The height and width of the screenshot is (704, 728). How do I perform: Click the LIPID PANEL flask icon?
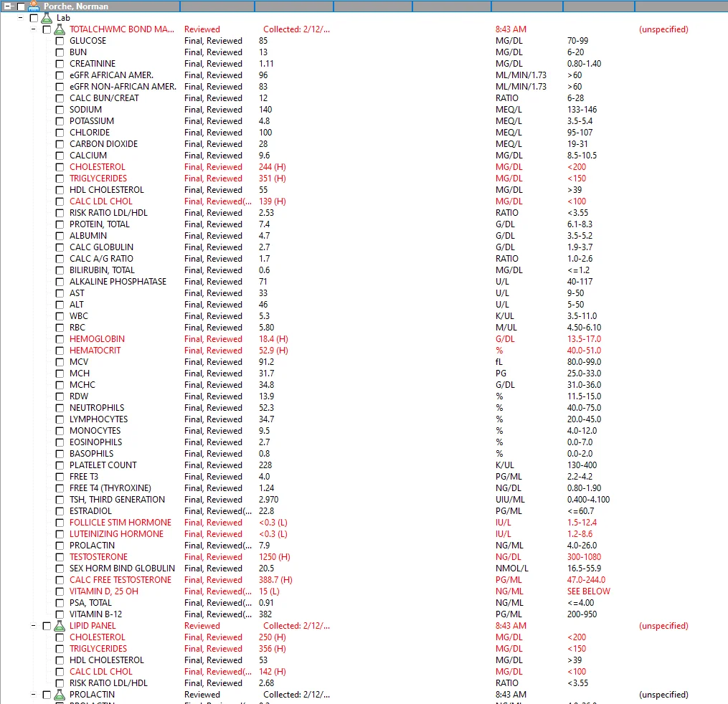[x=60, y=626]
